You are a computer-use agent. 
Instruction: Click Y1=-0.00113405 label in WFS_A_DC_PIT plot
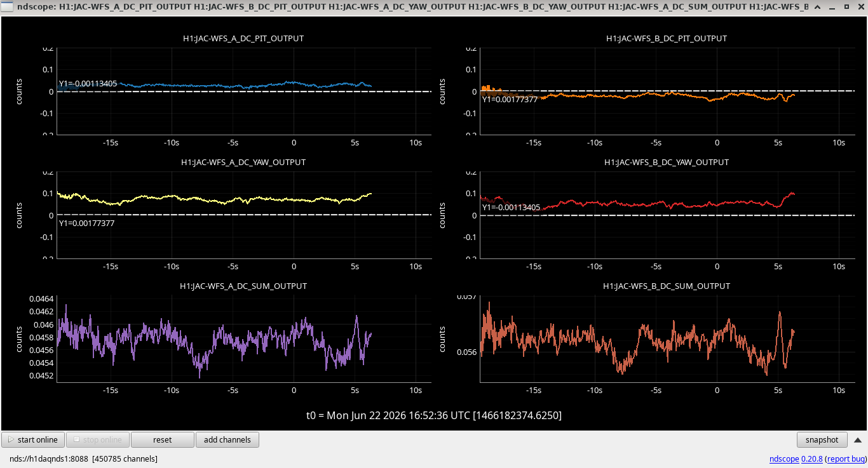click(88, 83)
